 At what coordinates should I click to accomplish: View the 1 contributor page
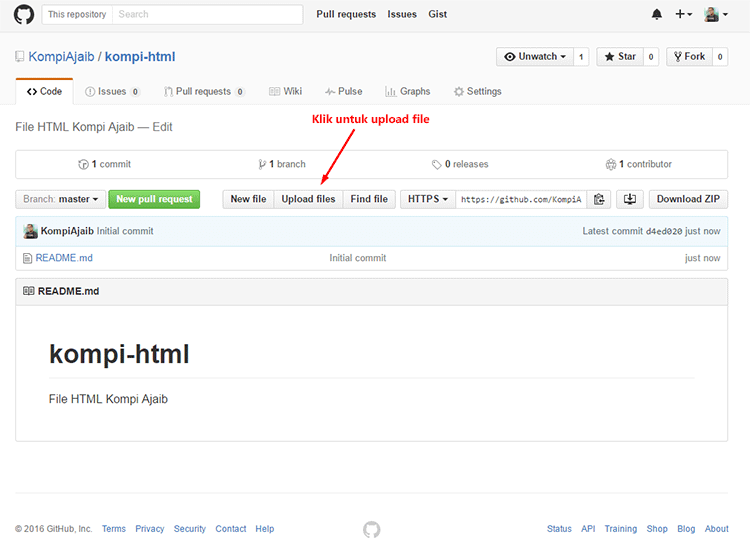tap(639, 164)
